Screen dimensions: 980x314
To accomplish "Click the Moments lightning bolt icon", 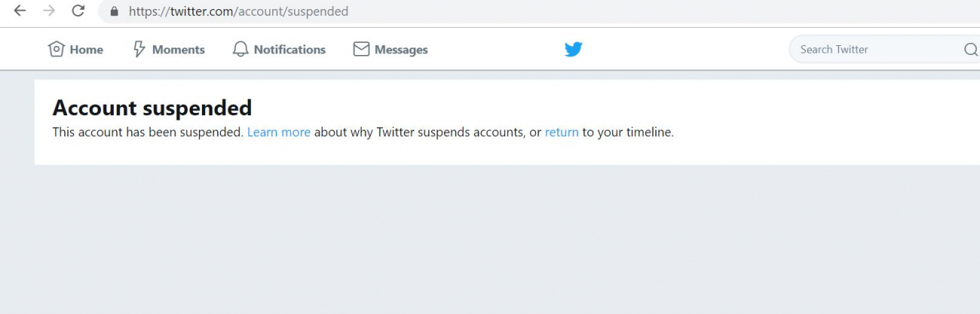I will coord(139,49).
